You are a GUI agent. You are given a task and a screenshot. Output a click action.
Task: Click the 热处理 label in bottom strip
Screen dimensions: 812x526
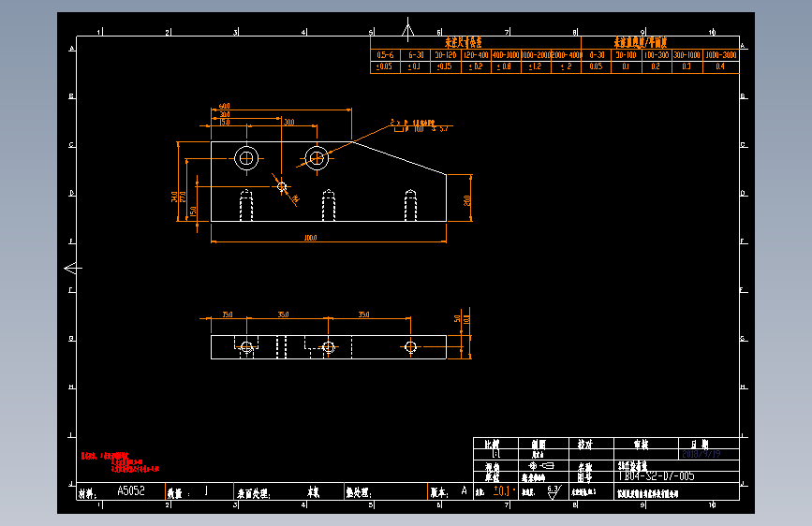tap(359, 494)
